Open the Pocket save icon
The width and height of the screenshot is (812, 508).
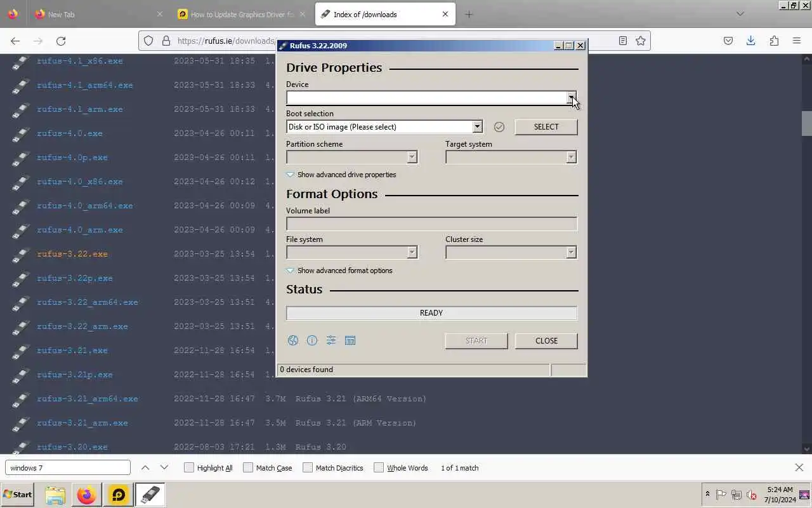tap(728, 41)
